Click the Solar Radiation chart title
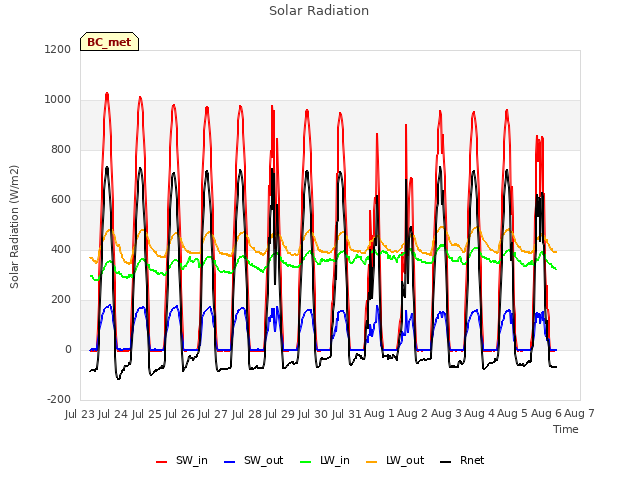640x480 pixels. tap(319, 11)
